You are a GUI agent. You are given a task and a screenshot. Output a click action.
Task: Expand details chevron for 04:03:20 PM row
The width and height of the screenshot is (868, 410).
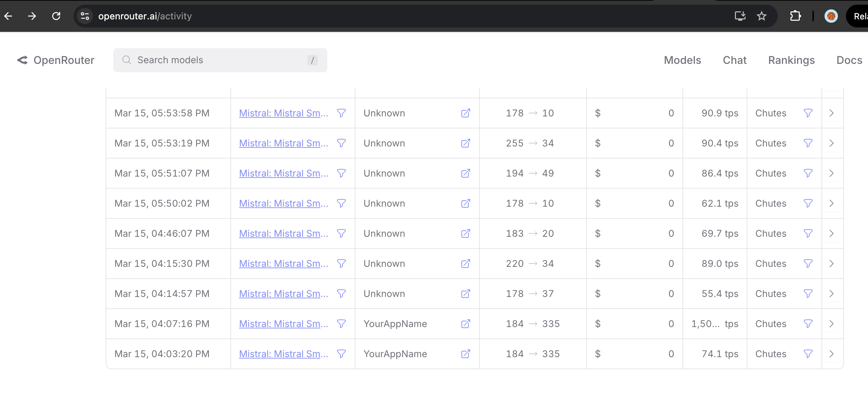pos(832,354)
